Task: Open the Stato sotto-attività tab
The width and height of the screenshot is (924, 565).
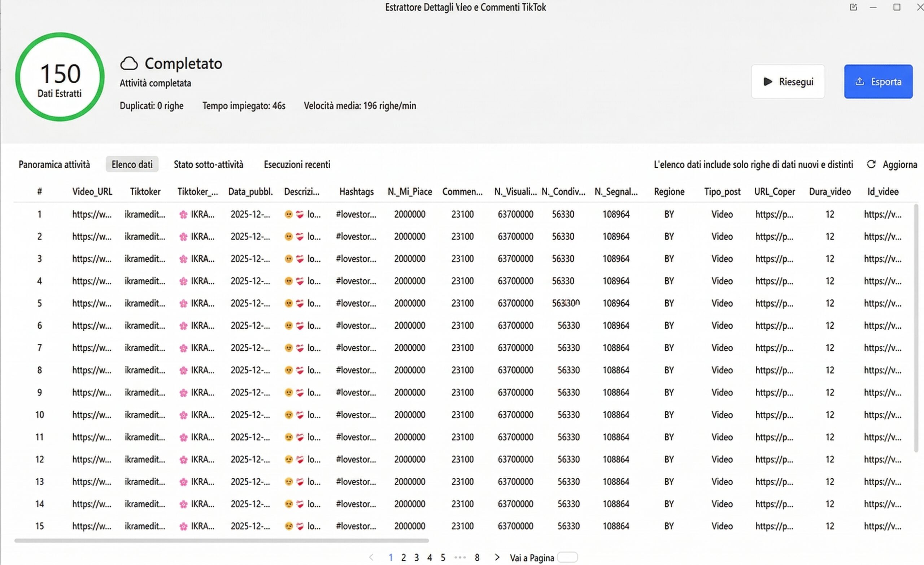Action: [x=208, y=164]
